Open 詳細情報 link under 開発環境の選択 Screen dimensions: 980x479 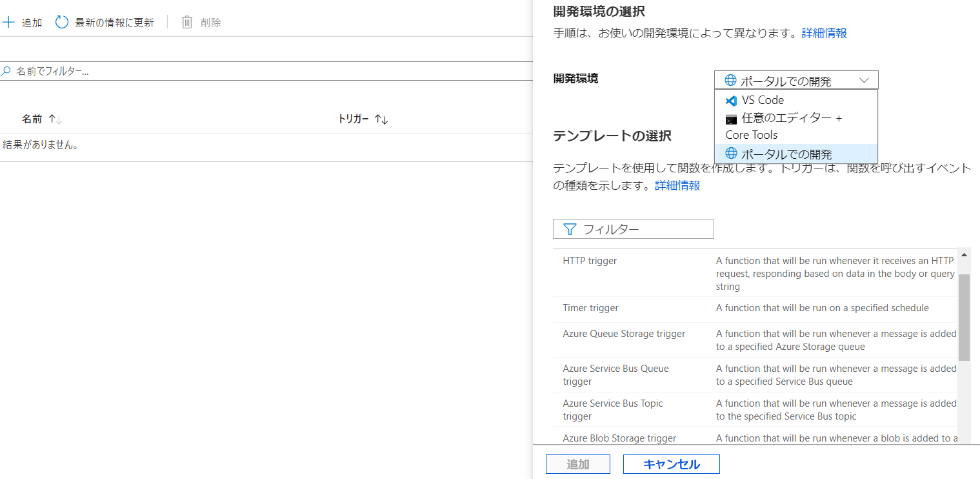coord(824,33)
